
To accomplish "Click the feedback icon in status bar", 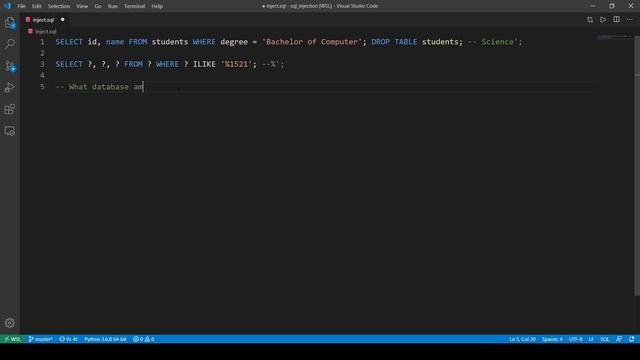I will click(619, 339).
